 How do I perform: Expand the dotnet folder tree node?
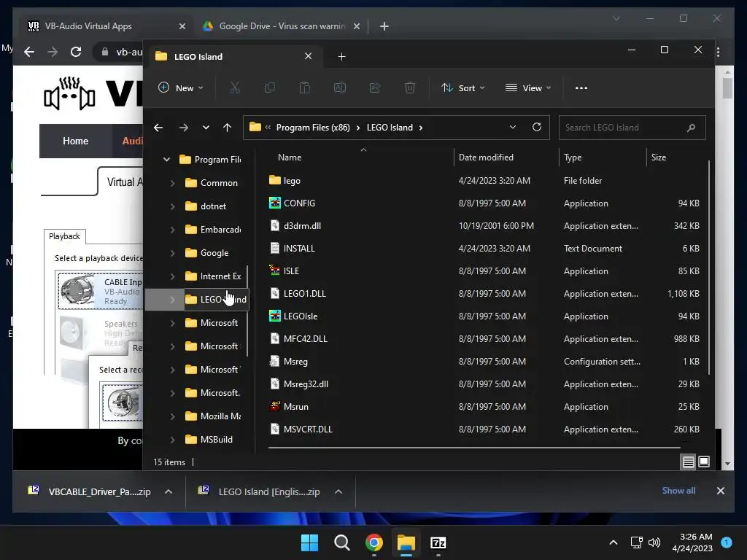coord(172,206)
